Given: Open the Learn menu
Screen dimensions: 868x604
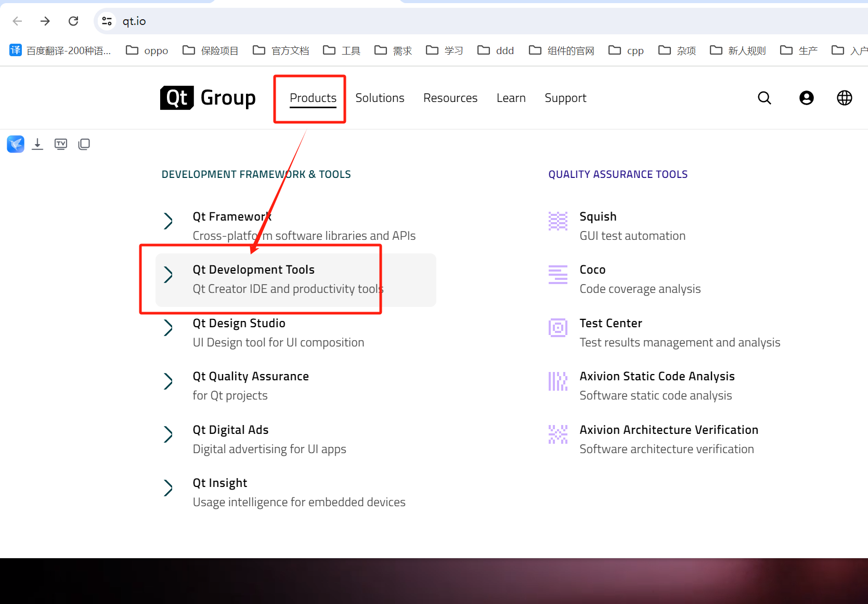Looking at the screenshot, I should 511,98.
